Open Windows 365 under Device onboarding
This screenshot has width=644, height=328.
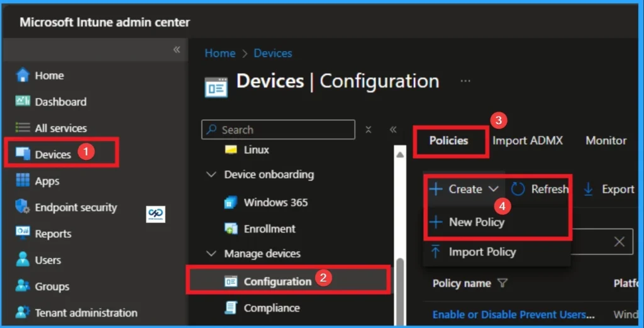tap(266, 202)
